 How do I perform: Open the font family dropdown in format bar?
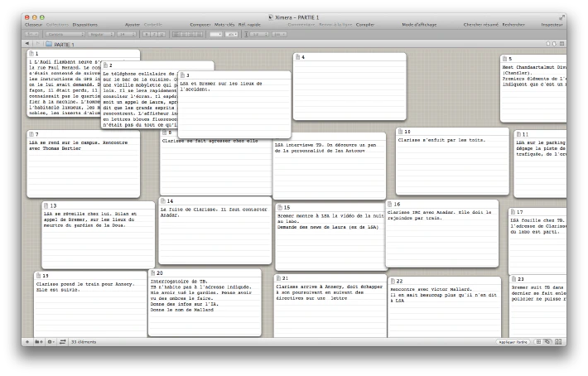pos(66,34)
